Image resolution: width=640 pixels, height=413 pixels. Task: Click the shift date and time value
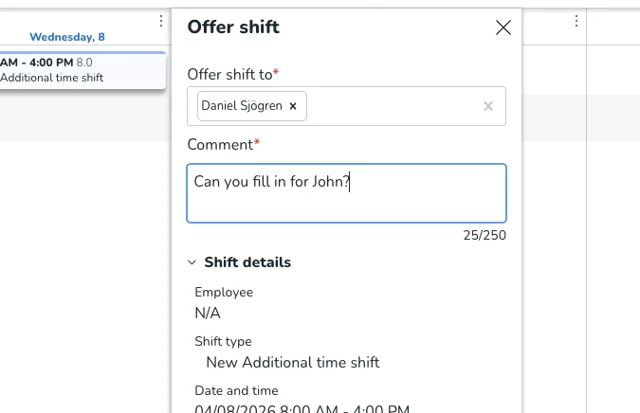(x=302, y=408)
